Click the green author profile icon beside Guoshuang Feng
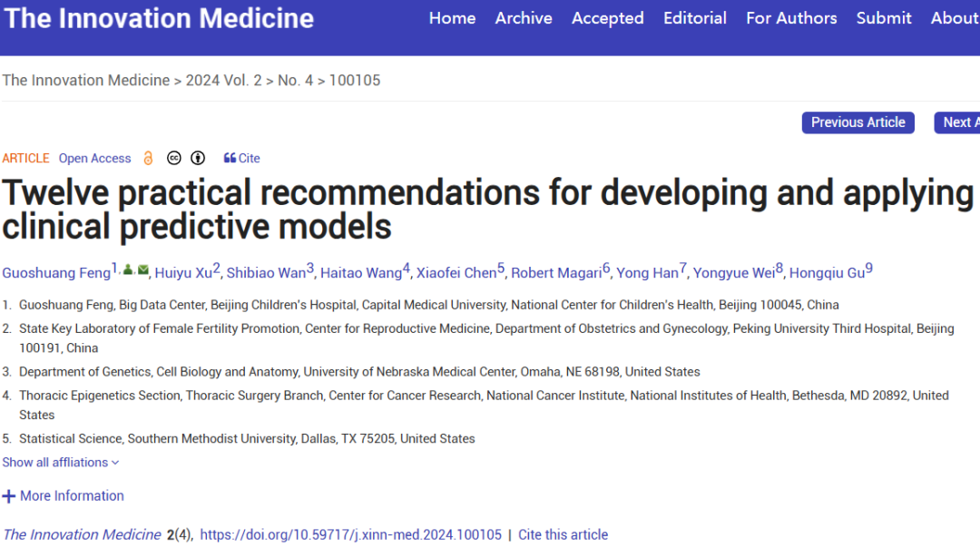The height and width of the screenshot is (548, 980). point(128,270)
